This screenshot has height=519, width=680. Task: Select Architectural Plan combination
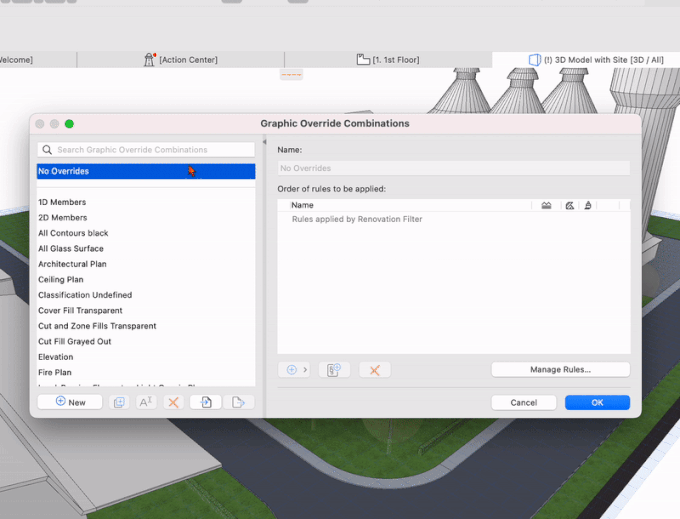(146, 264)
